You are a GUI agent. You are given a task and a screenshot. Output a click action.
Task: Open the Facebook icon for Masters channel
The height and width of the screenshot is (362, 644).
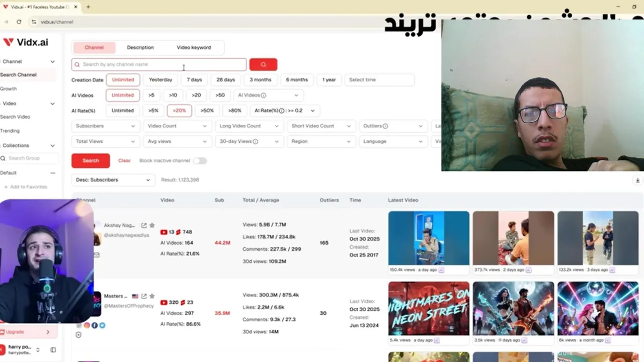[95, 325]
